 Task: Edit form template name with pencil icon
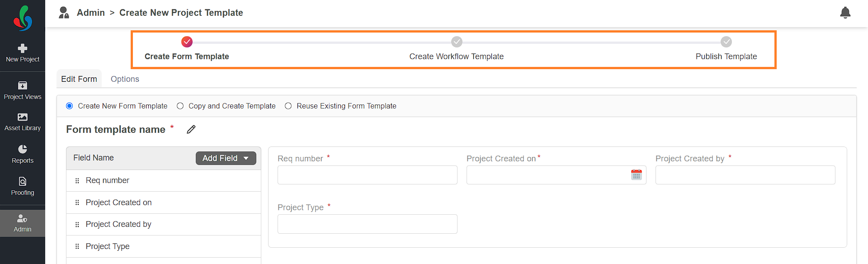click(x=191, y=130)
